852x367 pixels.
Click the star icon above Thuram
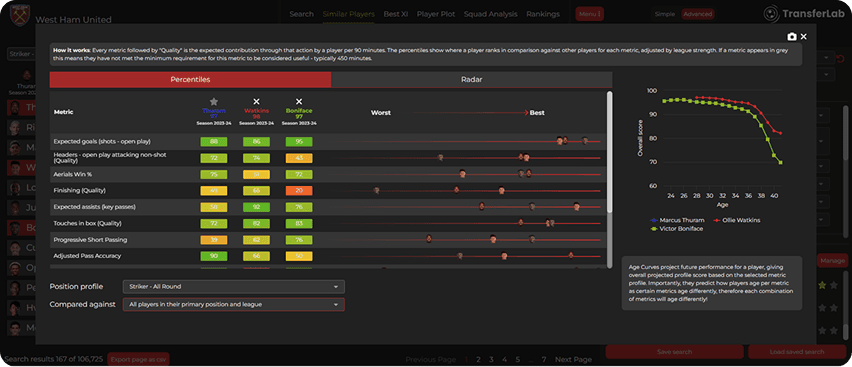pos(214,102)
